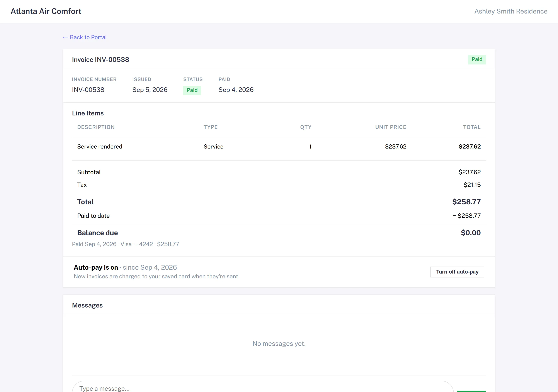Click the bold Total label

pos(85,202)
